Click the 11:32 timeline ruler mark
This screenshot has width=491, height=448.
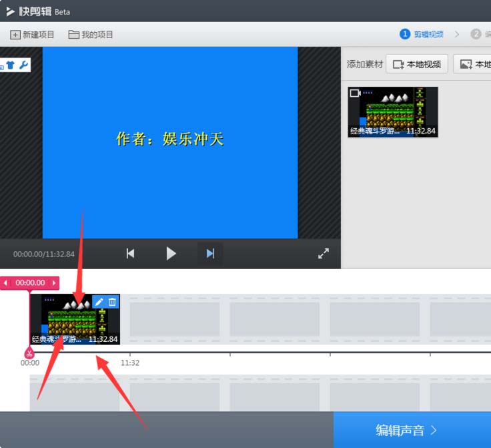coord(130,363)
